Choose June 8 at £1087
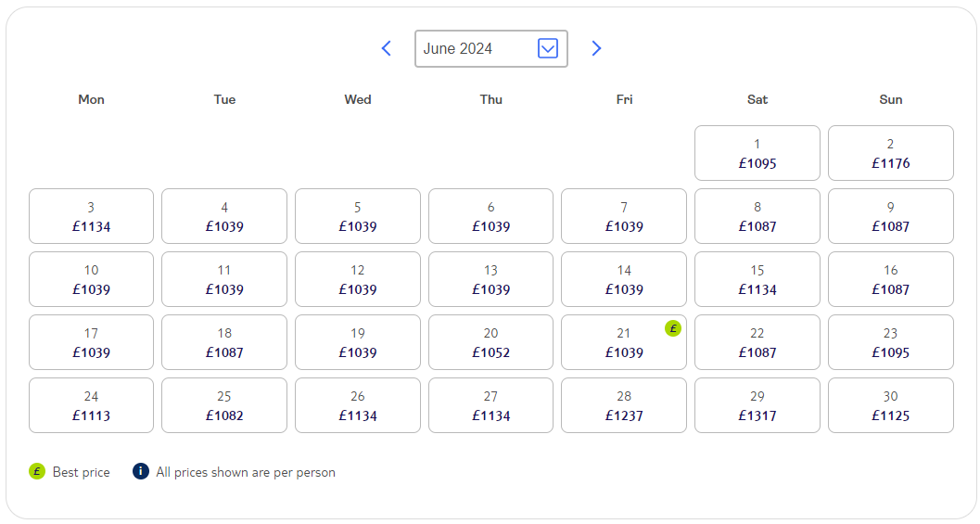The width and height of the screenshot is (980, 524). pos(757,216)
